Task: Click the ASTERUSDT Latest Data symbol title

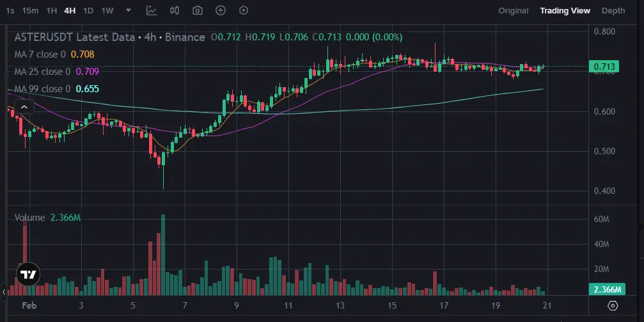Action: click(x=75, y=37)
